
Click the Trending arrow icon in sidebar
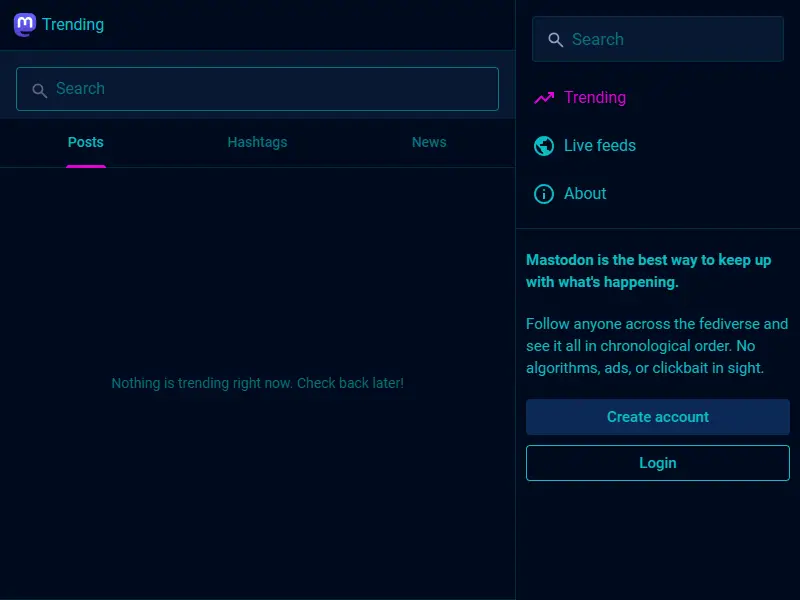pyautogui.click(x=544, y=97)
